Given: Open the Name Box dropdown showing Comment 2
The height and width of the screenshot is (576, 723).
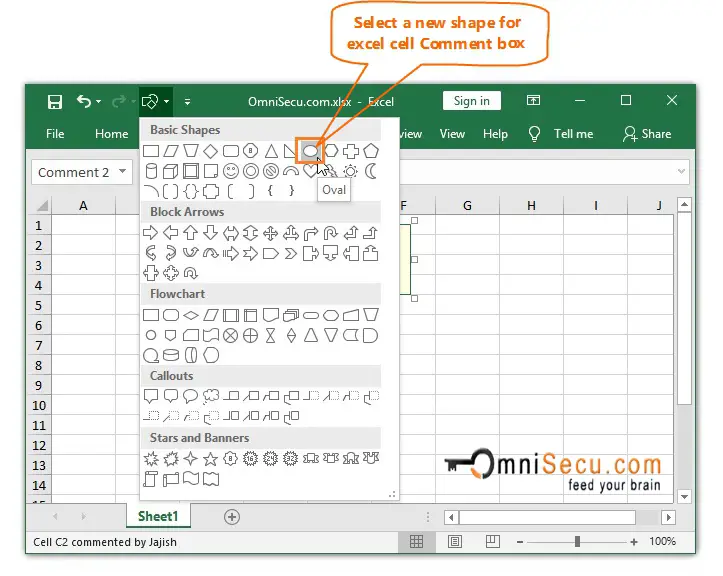Looking at the screenshot, I should [122, 172].
